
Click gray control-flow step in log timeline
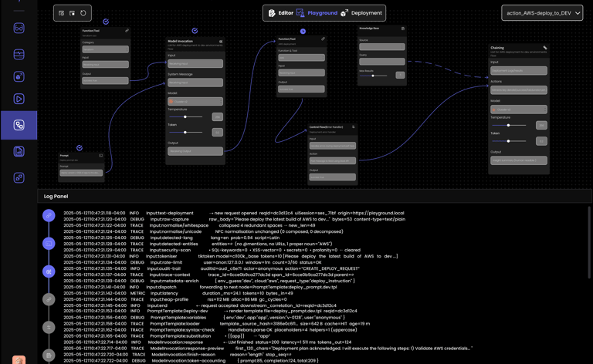49,328
